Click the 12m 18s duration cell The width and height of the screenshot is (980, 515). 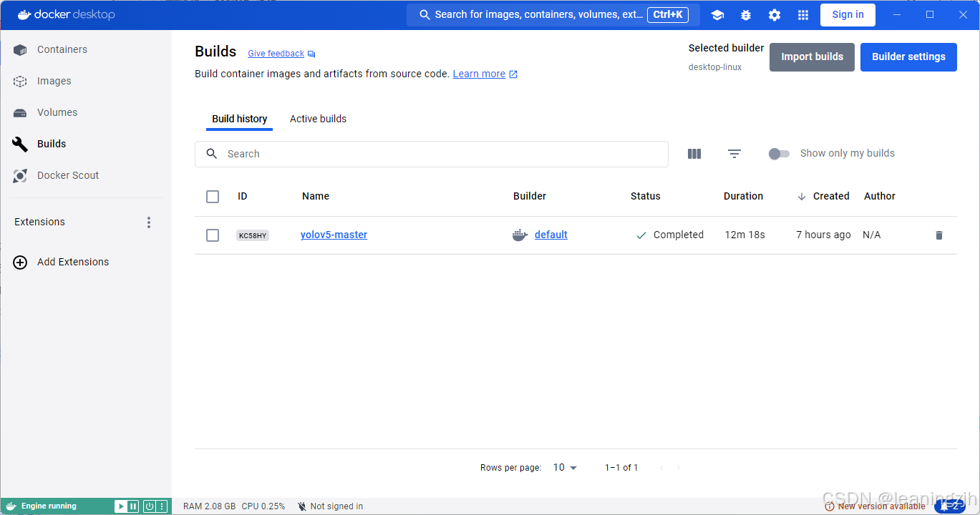(x=744, y=235)
